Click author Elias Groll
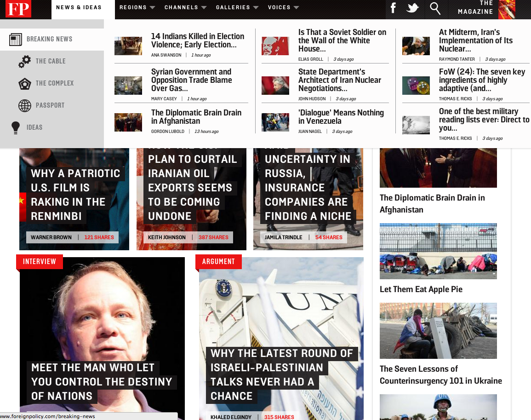 click(x=311, y=59)
